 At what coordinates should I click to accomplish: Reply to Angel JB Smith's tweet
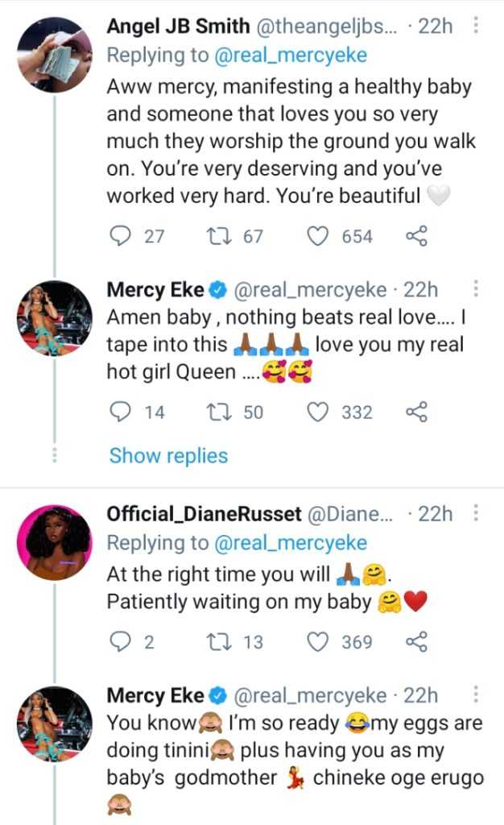coord(120,236)
